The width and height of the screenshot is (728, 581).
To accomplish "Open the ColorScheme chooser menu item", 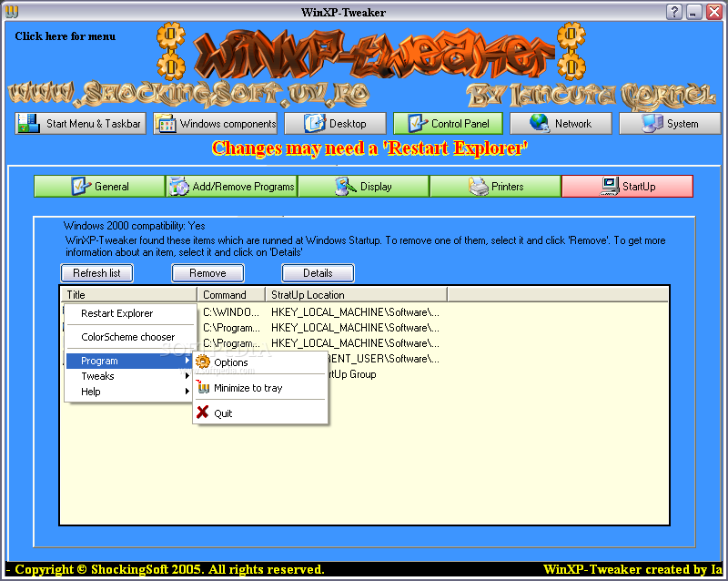I will [128, 337].
